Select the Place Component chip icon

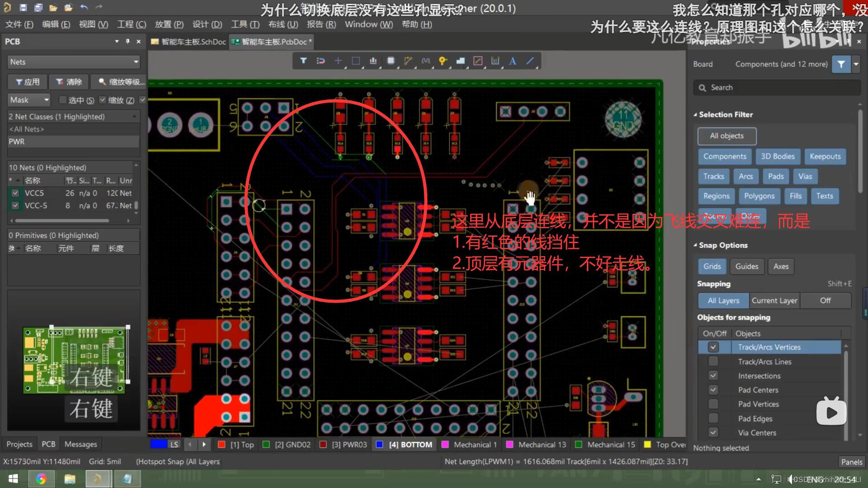point(391,61)
